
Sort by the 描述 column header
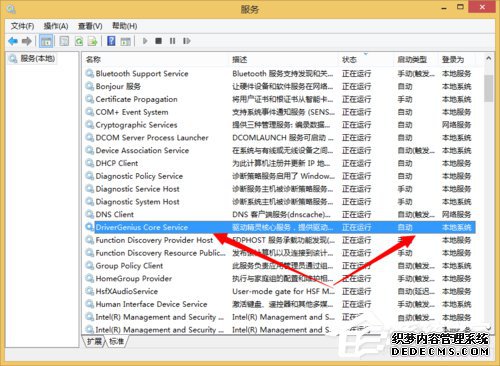(284, 60)
